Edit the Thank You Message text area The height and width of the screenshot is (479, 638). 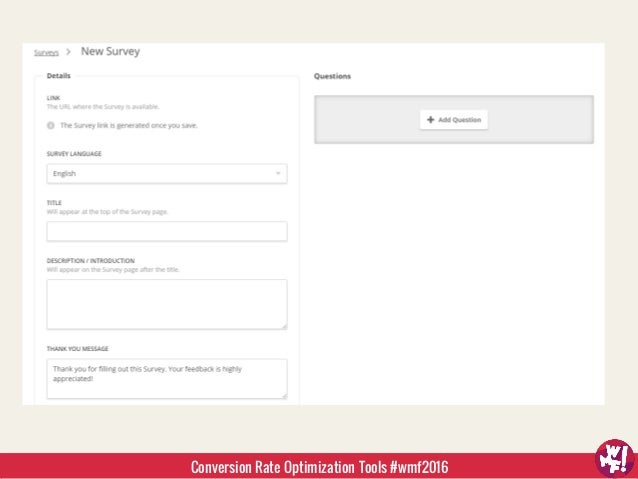tap(167, 379)
